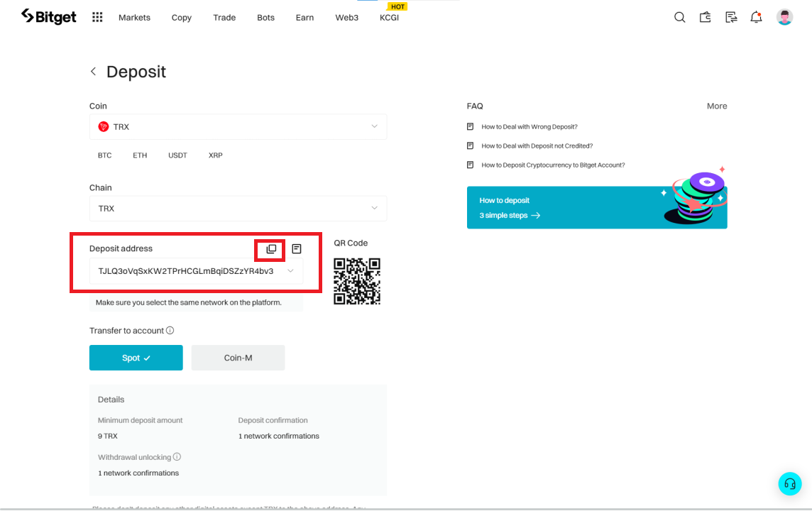Click the 9 TRX minimum deposit value

[108, 436]
